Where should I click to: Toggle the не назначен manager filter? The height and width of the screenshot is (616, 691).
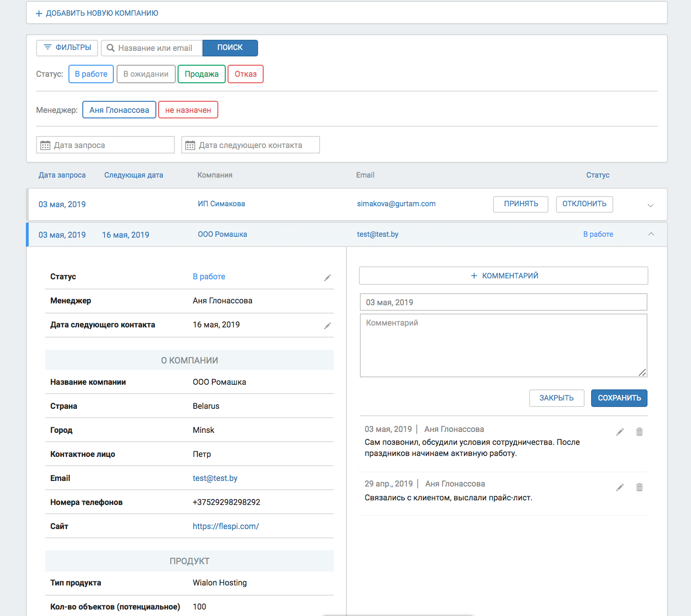click(x=188, y=110)
